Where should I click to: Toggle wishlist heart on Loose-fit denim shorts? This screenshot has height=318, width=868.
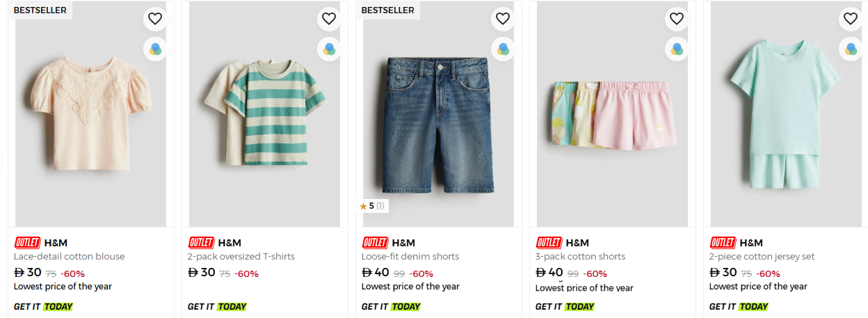[502, 19]
